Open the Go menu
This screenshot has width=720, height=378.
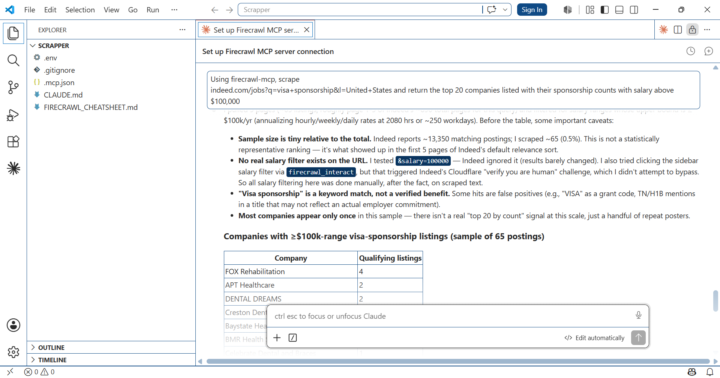133,10
